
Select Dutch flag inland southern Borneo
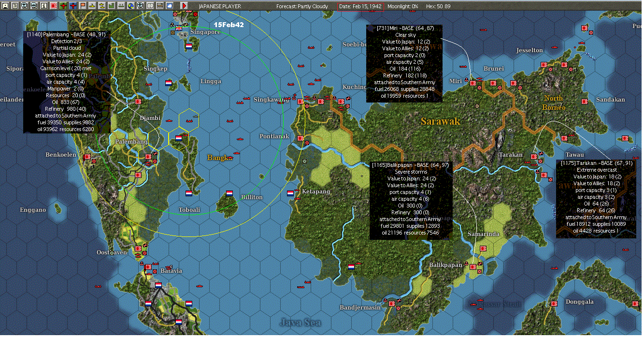(x=351, y=267)
